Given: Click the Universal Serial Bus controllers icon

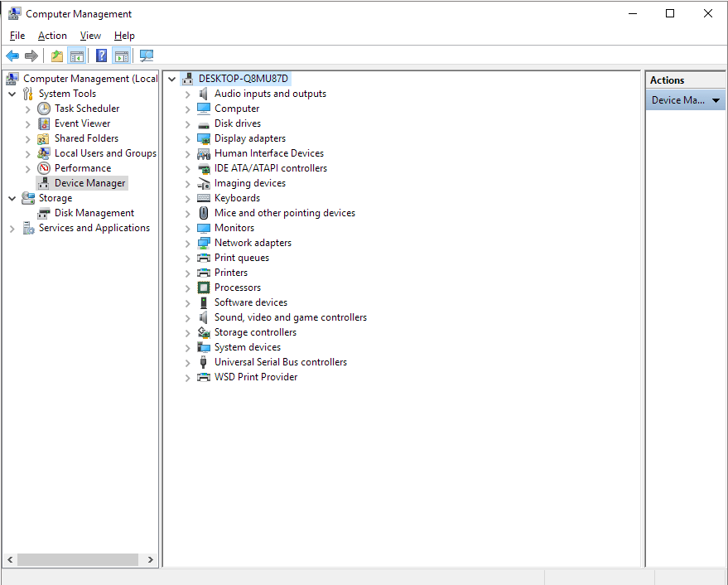Looking at the screenshot, I should [204, 362].
